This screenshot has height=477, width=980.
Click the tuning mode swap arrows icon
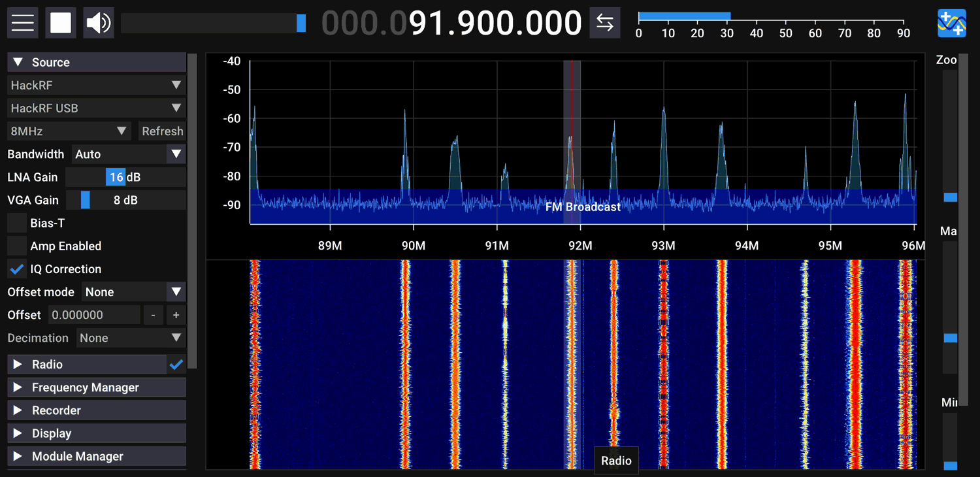pos(605,23)
